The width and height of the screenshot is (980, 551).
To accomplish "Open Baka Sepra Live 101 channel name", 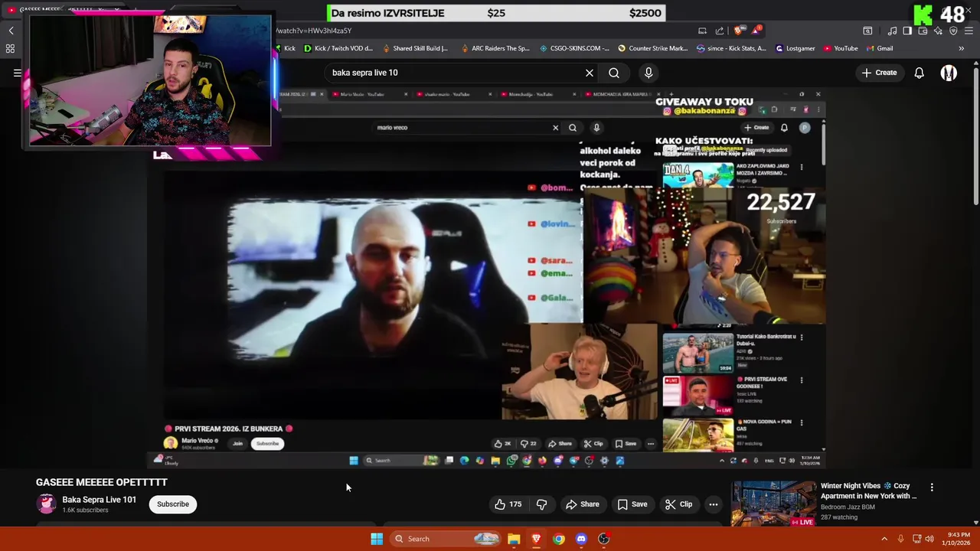I will (x=99, y=500).
